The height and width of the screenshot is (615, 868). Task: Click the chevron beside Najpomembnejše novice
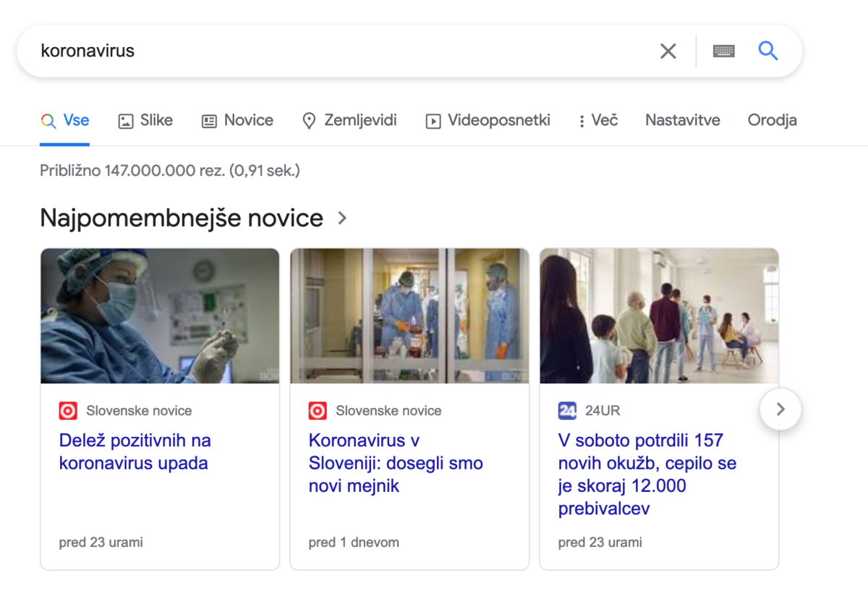(x=342, y=218)
